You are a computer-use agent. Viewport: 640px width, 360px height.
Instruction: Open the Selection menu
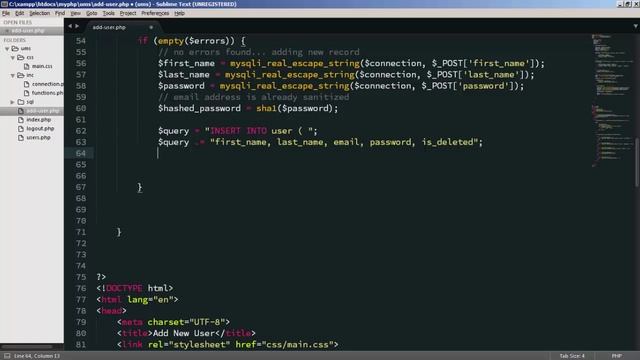[x=39, y=13]
